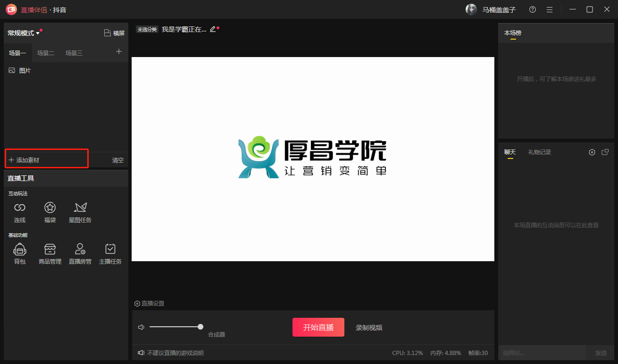The height and width of the screenshot is (364, 618).
Task: Minimize the 直播伴侣 window
Action: tap(573, 9)
